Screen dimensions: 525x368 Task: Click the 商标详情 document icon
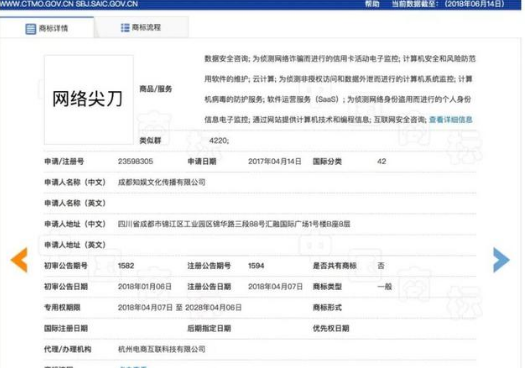point(30,28)
